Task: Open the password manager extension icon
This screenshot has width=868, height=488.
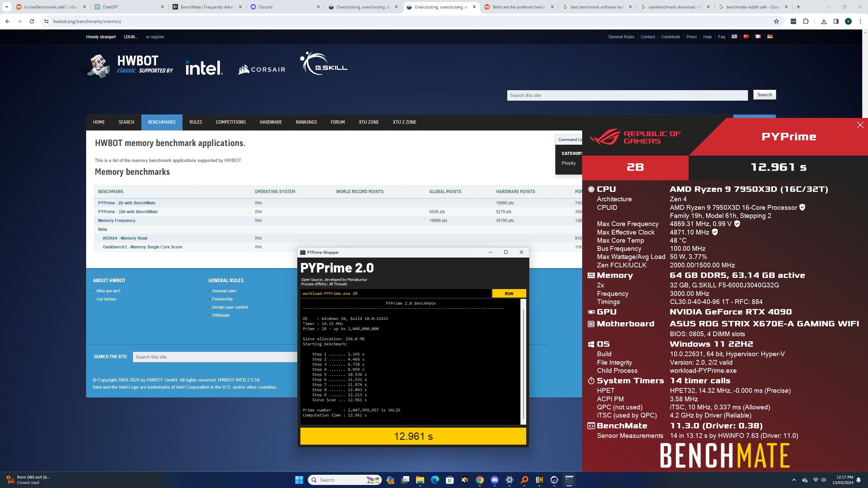Action: [793, 21]
